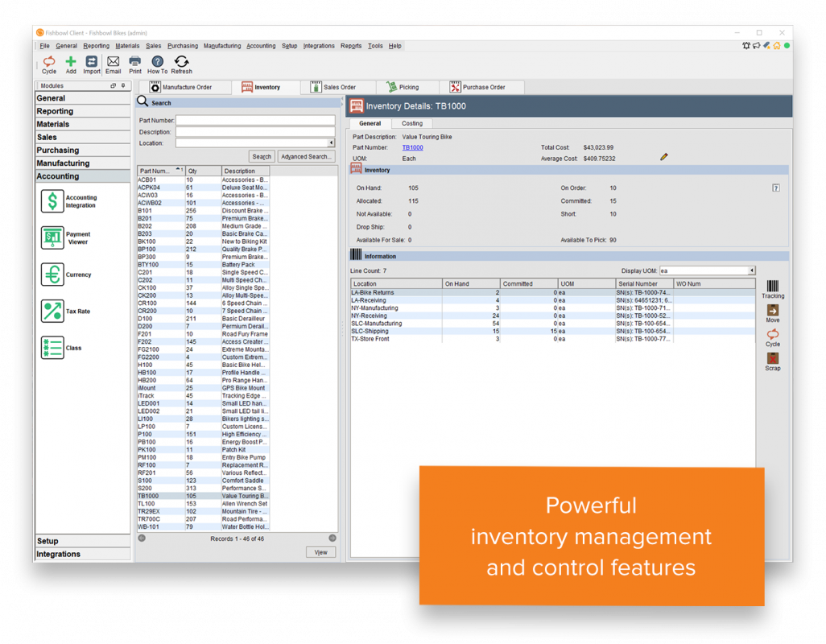Click the megaphone announcements icon

pyautogui.click(x=757, y=46)
